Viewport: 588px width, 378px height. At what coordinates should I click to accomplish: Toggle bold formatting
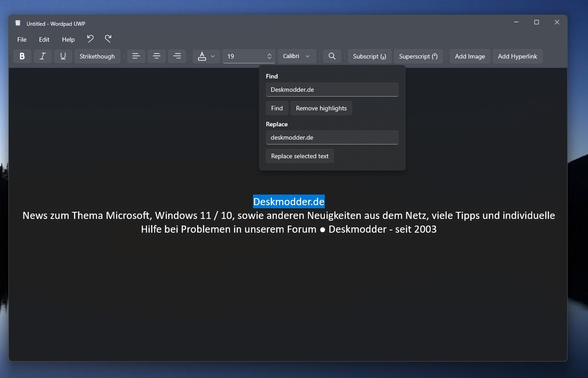(22, 56)
